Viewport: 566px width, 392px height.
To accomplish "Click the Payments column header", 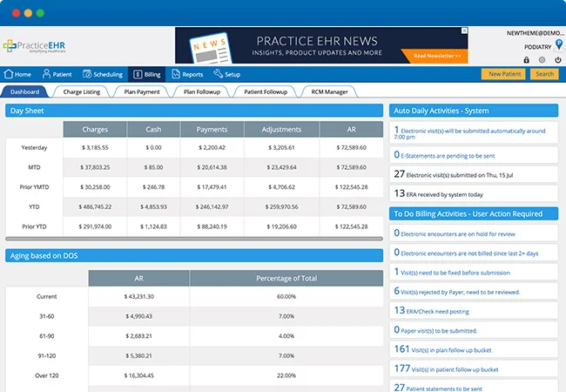I will [x=212, y=129].
